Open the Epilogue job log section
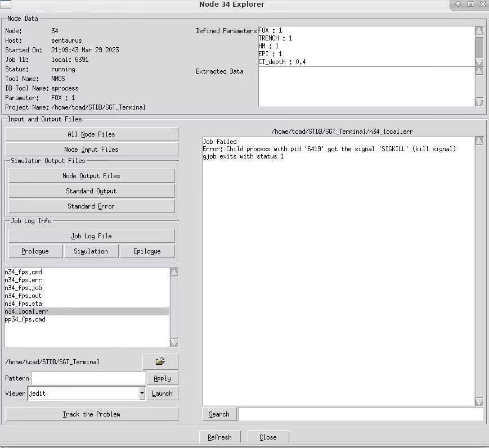Screen dimensions: 489x448 pos(147,251)
